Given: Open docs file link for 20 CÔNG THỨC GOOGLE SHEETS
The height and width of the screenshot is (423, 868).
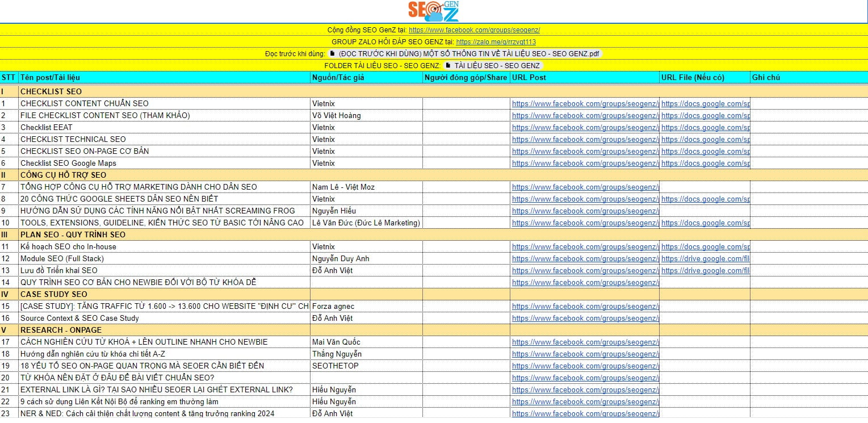Looking at the screenshot, I should (706, 199).
